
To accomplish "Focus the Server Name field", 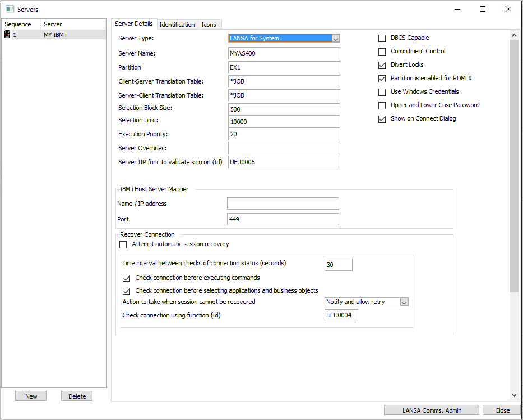I will tap(284, 53).
